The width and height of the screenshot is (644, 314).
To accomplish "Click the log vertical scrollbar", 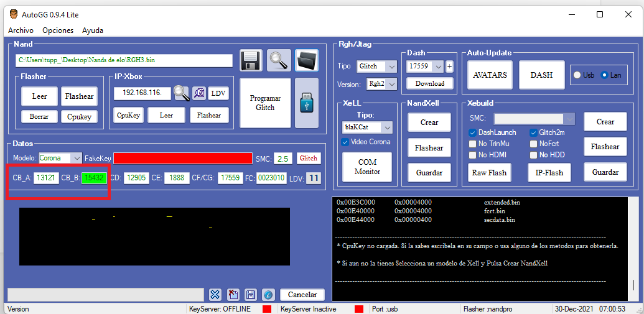I will pos(632,249).
